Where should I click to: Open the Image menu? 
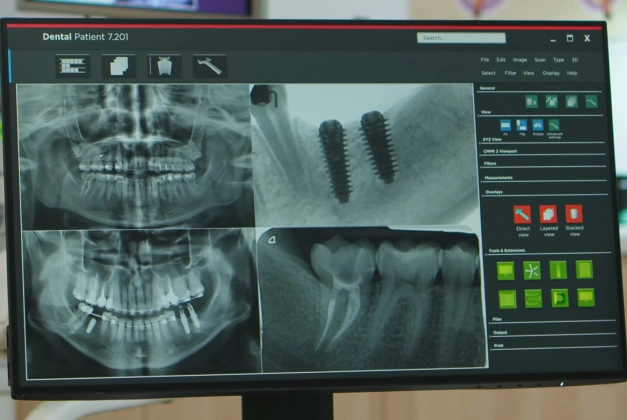pos(520,60)
